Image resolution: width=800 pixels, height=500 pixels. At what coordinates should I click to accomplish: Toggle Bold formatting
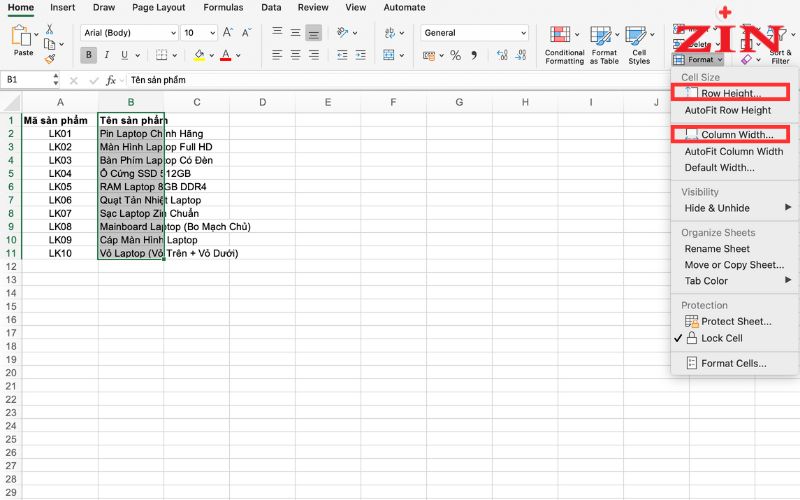tap(88, 55)
